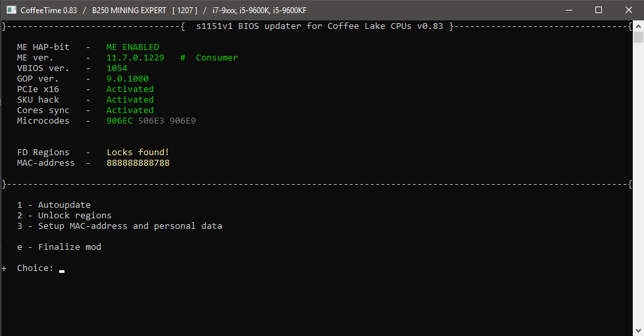The image size is (644, 336).
Task: Click 'Activated' next to Cores sync
Action: click(x=130, y=110)
